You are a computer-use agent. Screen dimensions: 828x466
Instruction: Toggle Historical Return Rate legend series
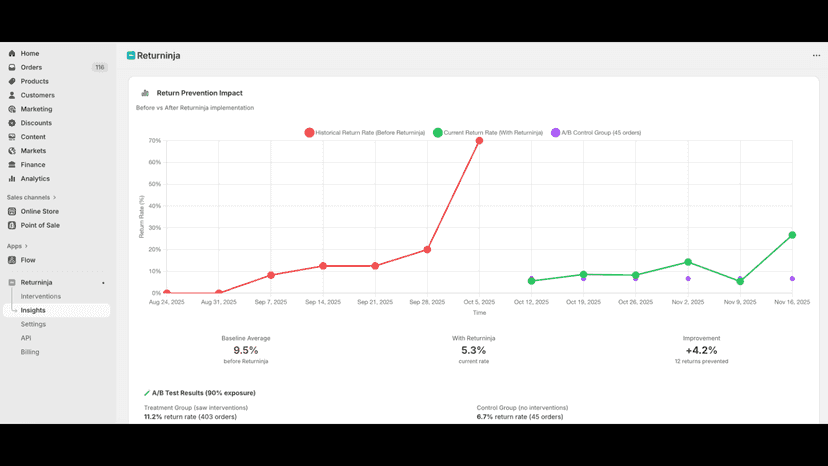point(365,133)
